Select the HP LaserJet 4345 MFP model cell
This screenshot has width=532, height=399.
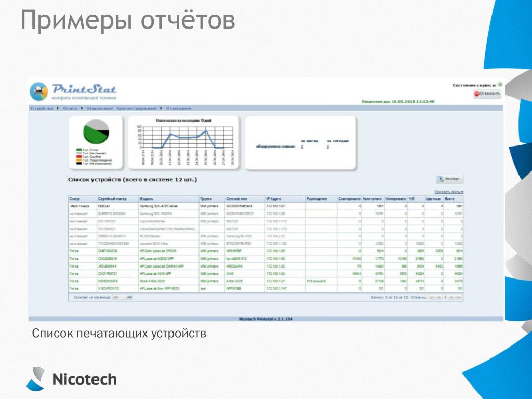click(x=169, y=273)
